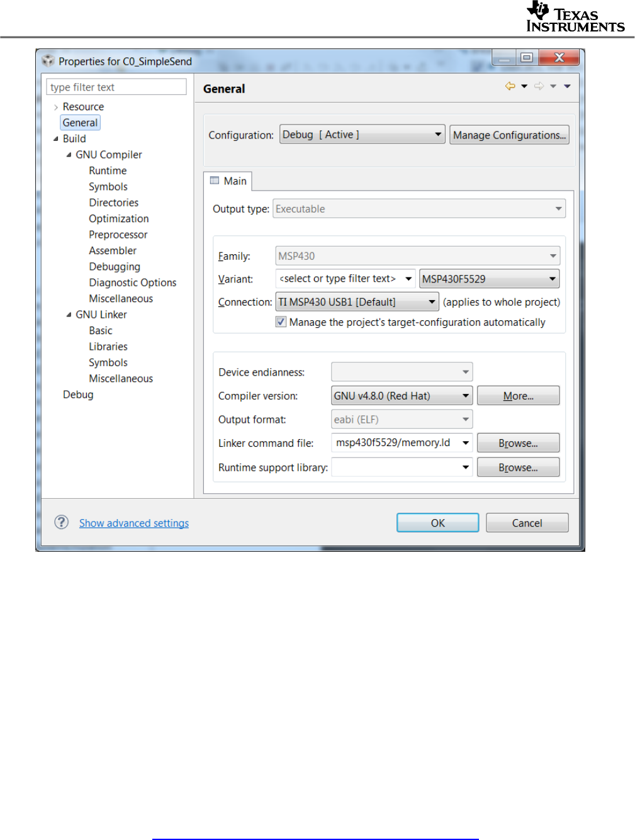Select Resource in the tree
This screenshot has height=840, width=635.
tap(83, 107)
